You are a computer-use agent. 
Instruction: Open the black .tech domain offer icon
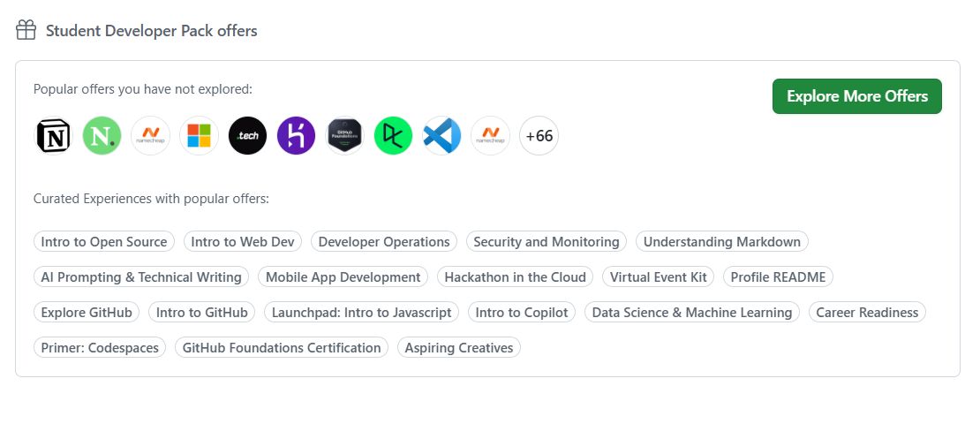247,136
